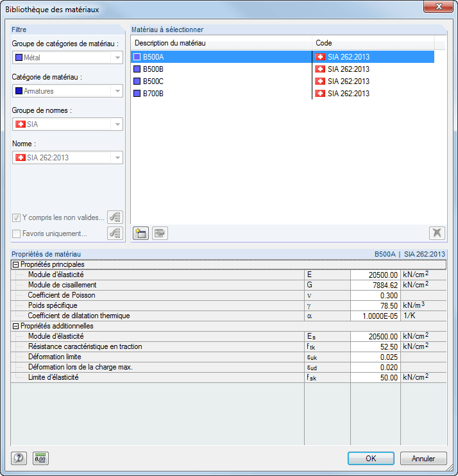
Task: Click 'Limite d'élasticité' value 50.00
Action: click(x=375, y=378)
